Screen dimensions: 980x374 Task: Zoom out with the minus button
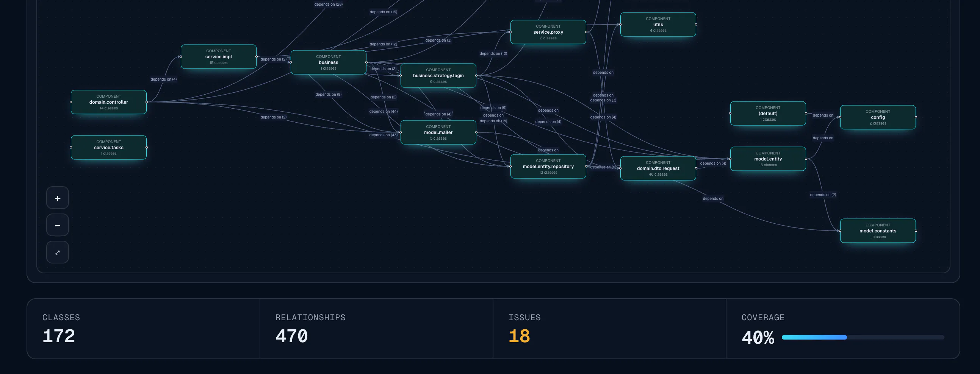[x=58, y=225]
